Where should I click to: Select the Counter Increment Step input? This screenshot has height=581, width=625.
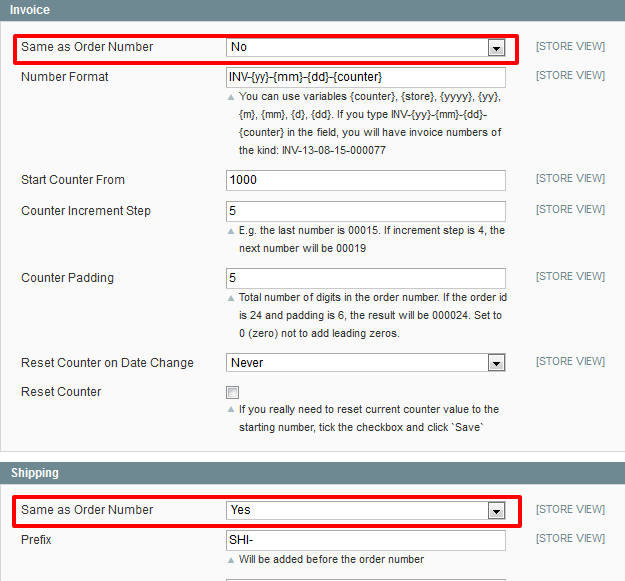pos(366,211)
